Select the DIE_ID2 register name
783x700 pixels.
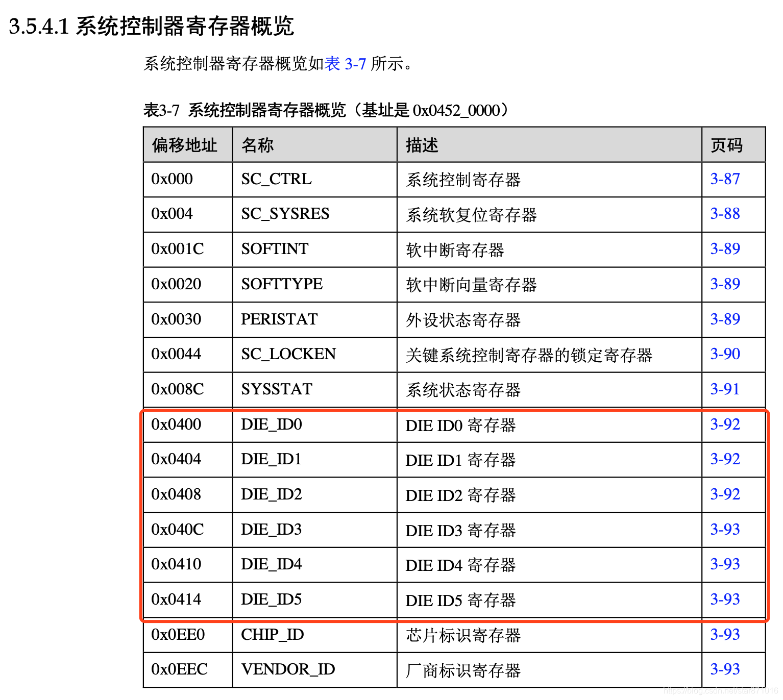tap(272, 495)
